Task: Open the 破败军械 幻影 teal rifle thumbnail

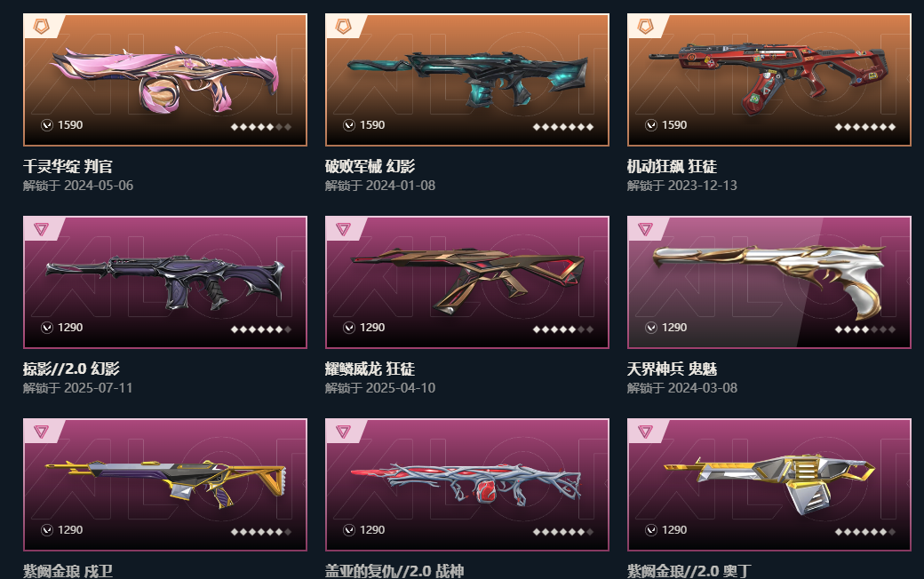Action: (467, 80)
